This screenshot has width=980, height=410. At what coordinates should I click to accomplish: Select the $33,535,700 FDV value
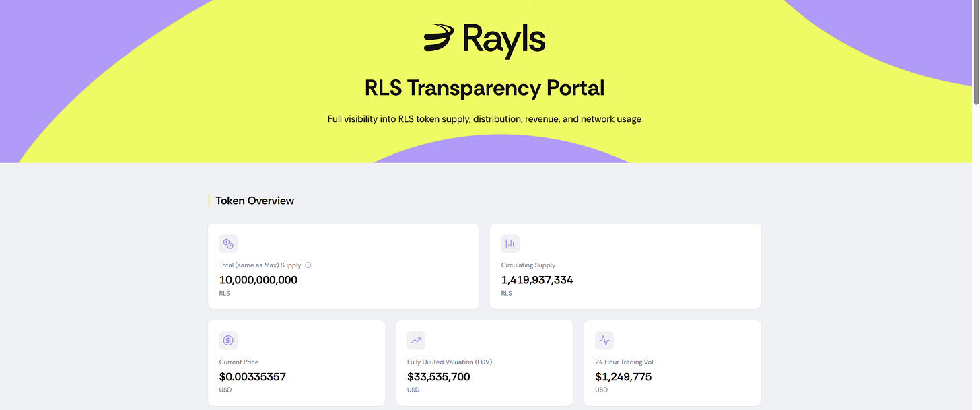439,377
